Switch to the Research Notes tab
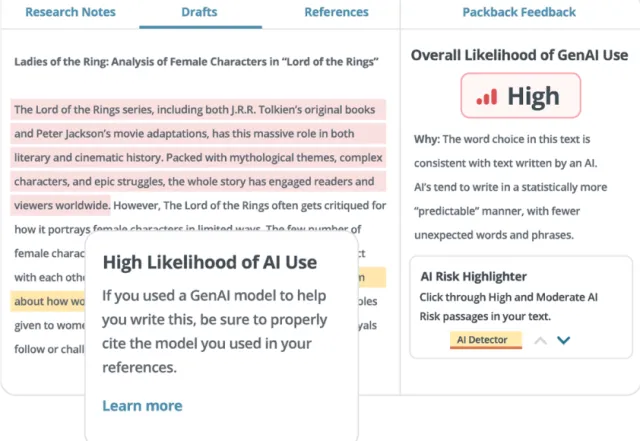Viewport: 640px width, 441px height. (x=70, y=12)
